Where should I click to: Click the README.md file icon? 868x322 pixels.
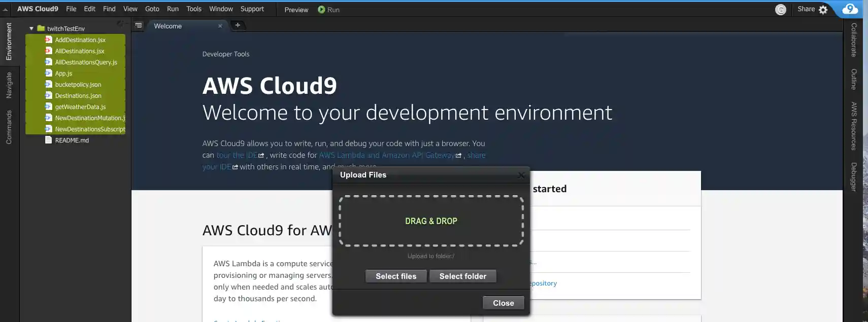[x=49, y=140]
